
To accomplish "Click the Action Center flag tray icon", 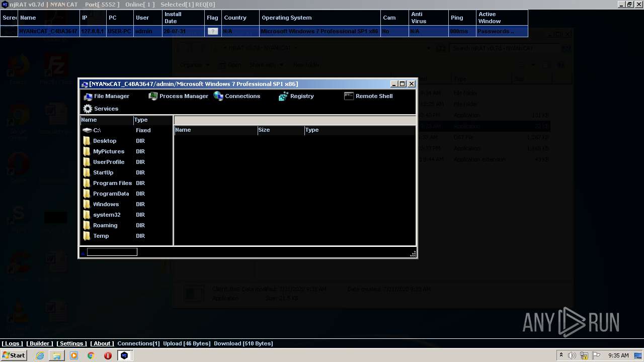I will click(x=597, y=355).
